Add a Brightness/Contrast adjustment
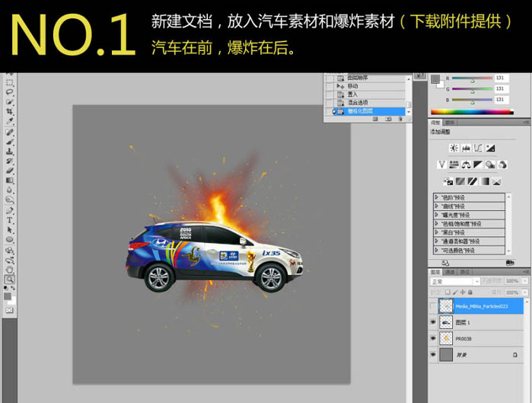The height and width of the screenshot is (403, 532). click(454, 148)
